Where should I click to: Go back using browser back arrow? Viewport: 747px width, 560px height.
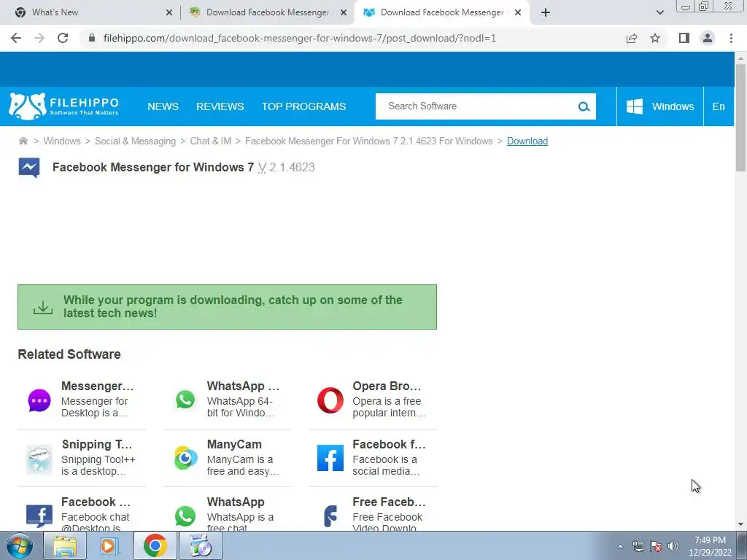point(16,38)
